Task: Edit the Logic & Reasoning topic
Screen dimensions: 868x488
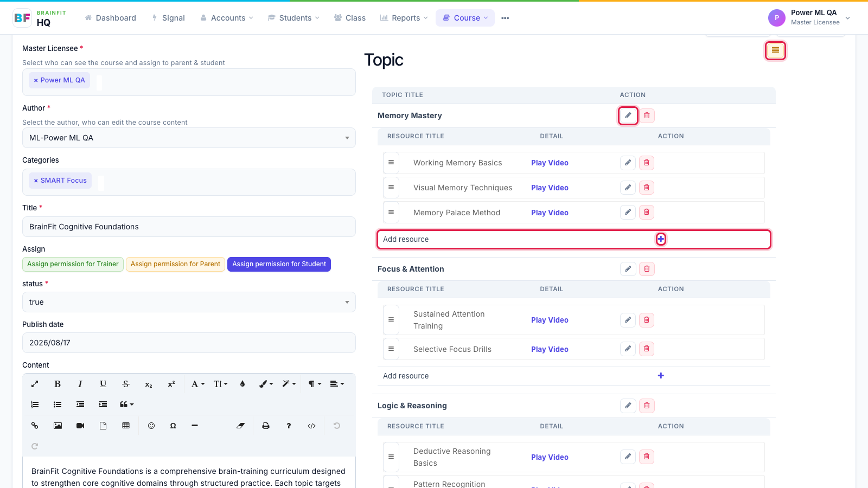Action: [628, 406]
